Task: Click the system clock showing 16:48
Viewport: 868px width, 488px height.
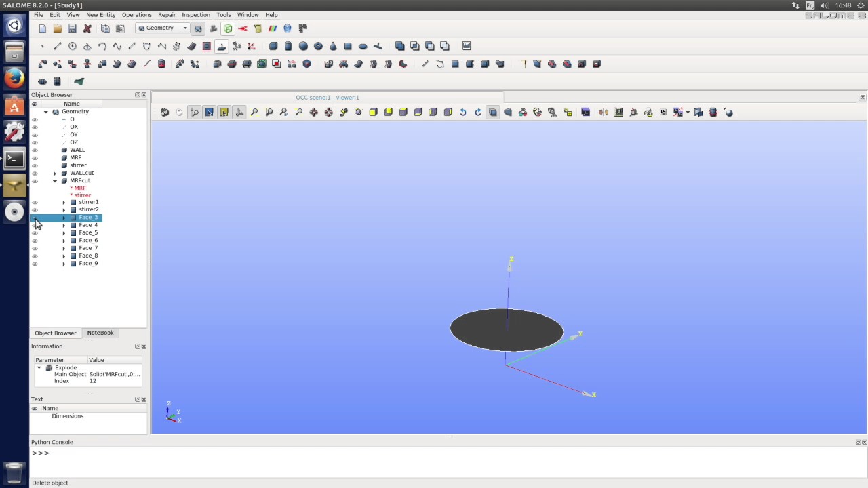Action: tap(844, 5)
